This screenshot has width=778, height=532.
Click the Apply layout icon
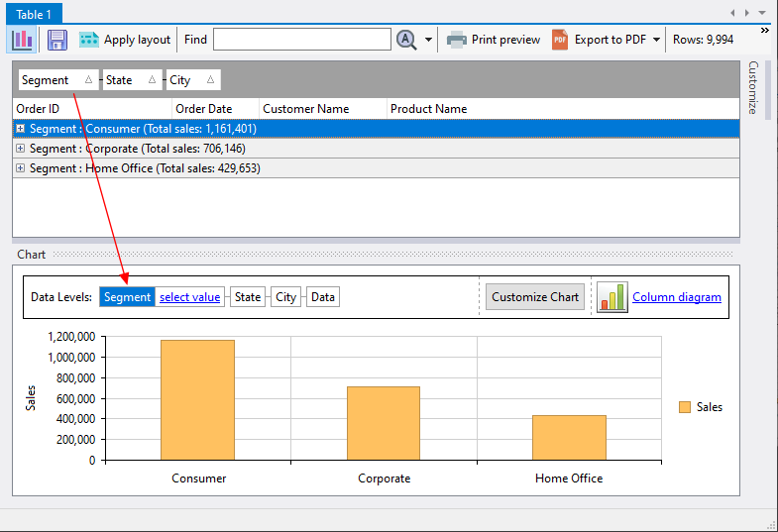pyautogui.click(x=90, y=40)
